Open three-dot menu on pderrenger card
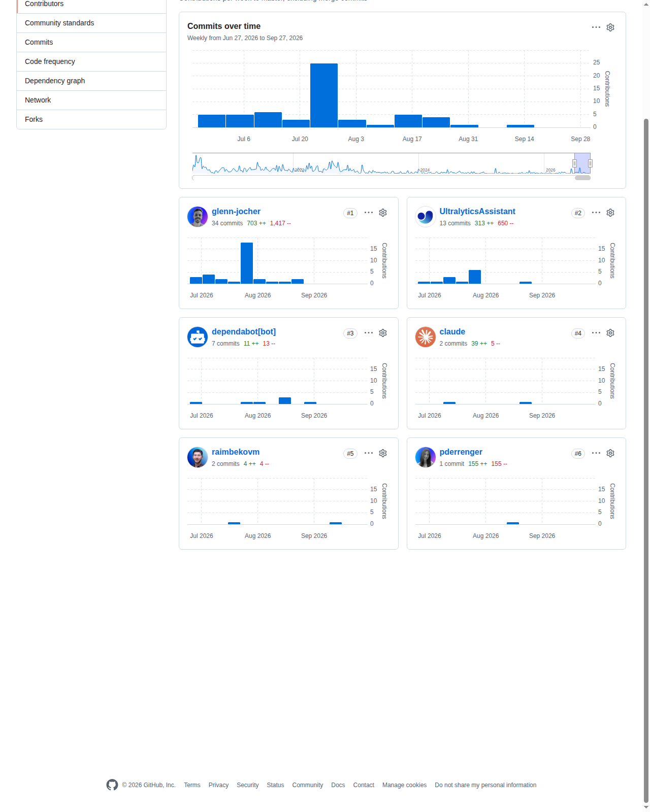This screenshot has height=812, width=650. [x=596, y=453]
